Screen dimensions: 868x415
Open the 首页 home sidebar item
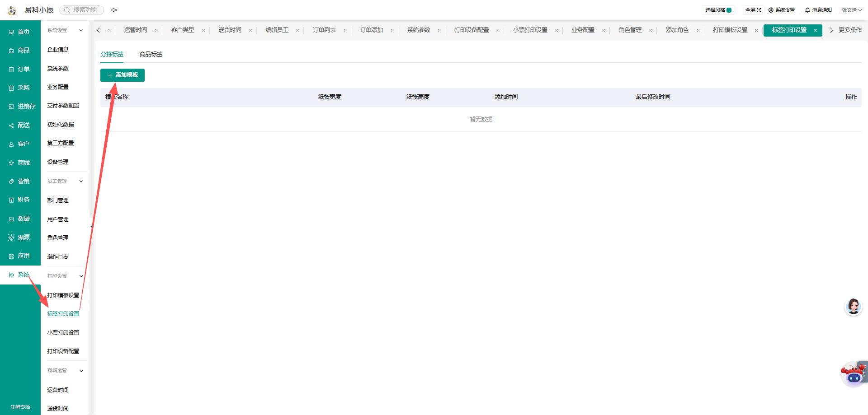[20, 32]
